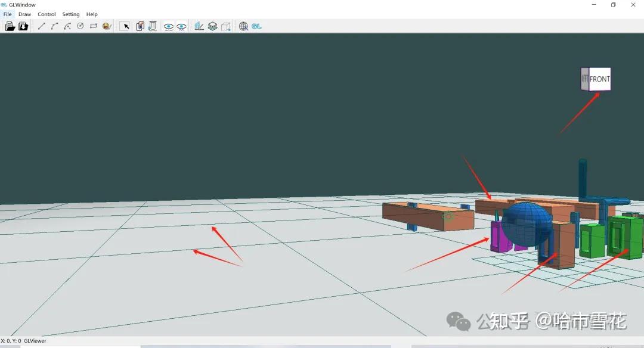The height and width of the screenshot is (348, 644).
Task: Click the 3D cube view toolbar icon
Action: coord(226,26)
